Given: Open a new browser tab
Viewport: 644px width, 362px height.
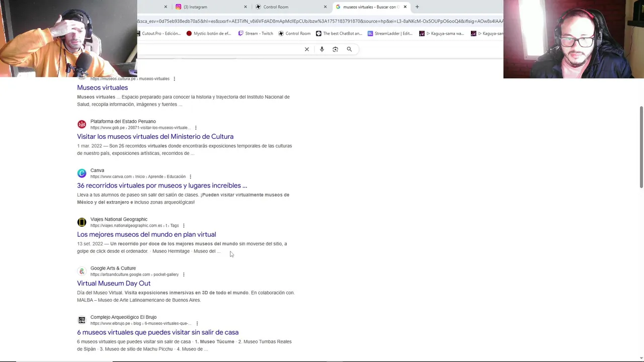Looking at the screenshot, I should (x=417, y=7).
